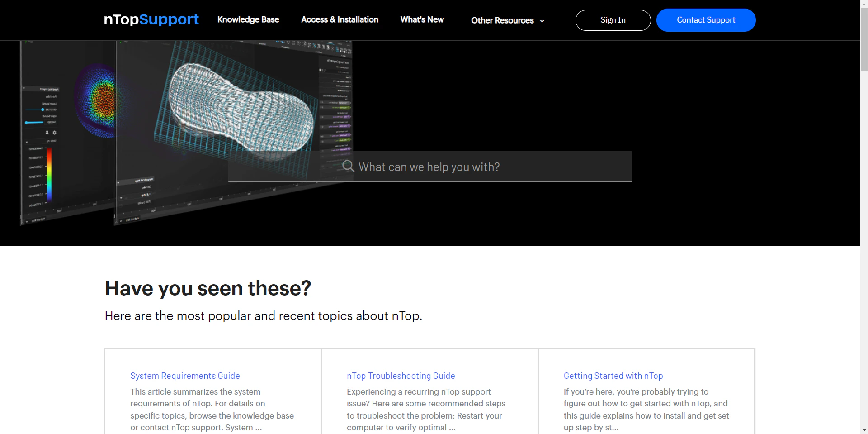Image resolution: width=868 pixels, height=434 pixels.
Task: Click the nTopSupport logo
Action: (151, 19)
